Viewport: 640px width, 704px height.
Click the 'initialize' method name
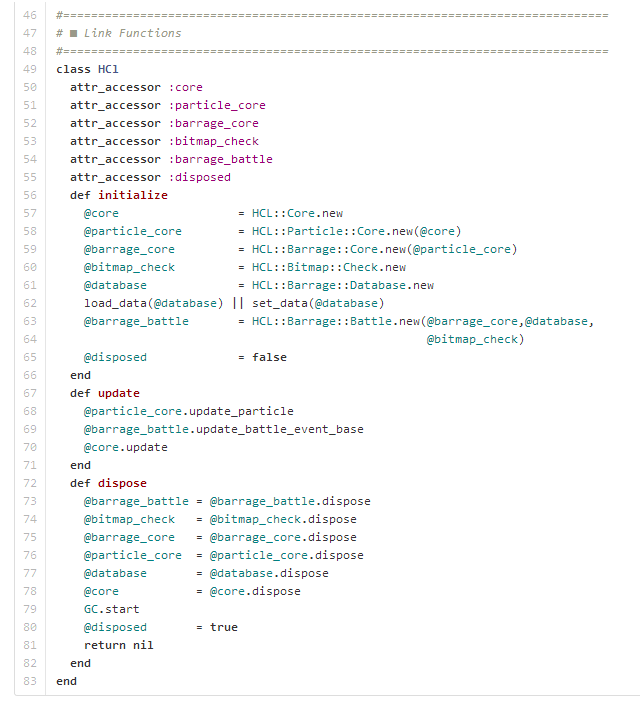[x=133, y=195]
